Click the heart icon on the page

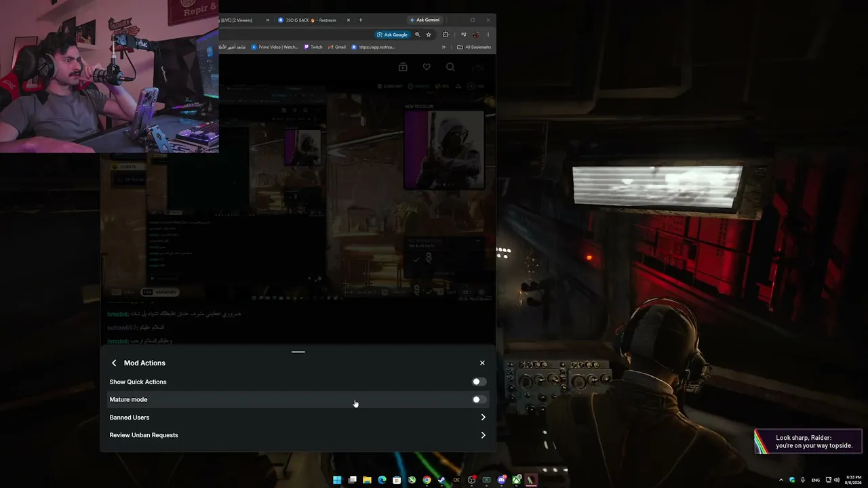[x=427, y=67]
